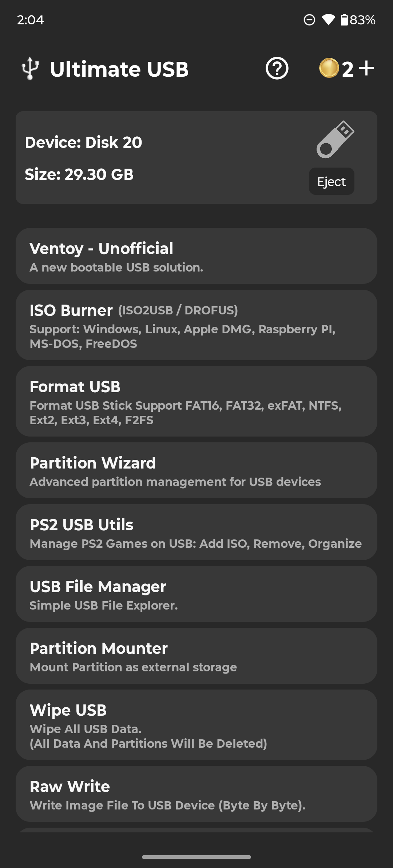Click the USB trident logo icon
This screenshot has height=868, width=393.
[30, 69]
